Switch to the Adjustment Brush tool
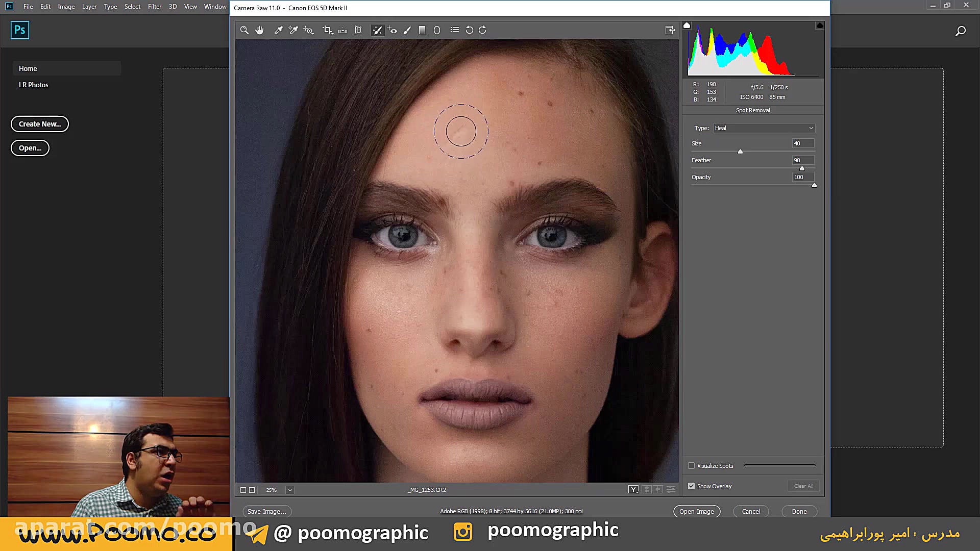Screen dimensions: 980x551 [407, 30]
